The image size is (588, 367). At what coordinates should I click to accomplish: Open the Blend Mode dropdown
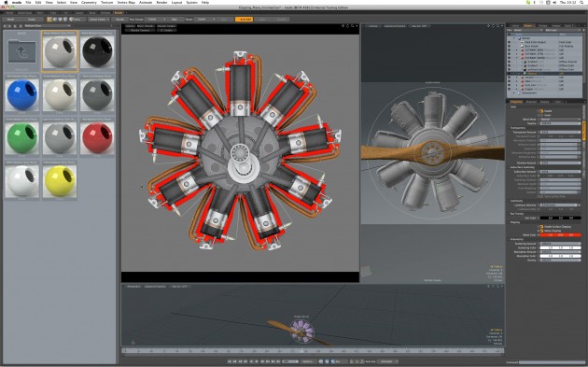tap(560, 120)
